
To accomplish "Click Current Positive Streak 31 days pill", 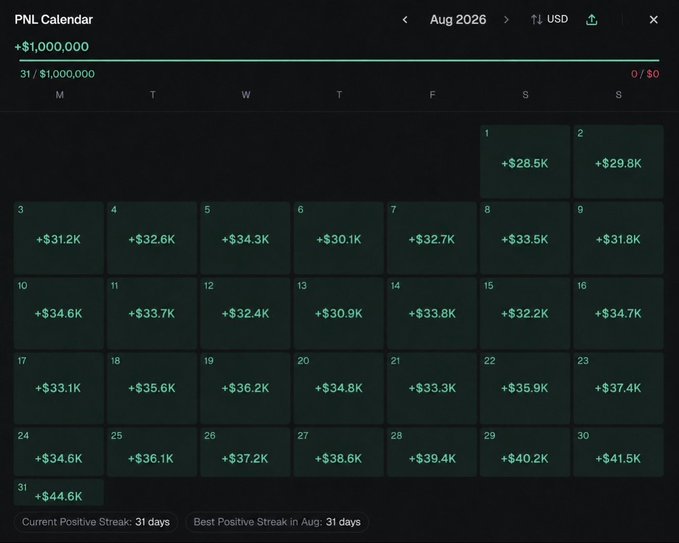I will (96, 522).
